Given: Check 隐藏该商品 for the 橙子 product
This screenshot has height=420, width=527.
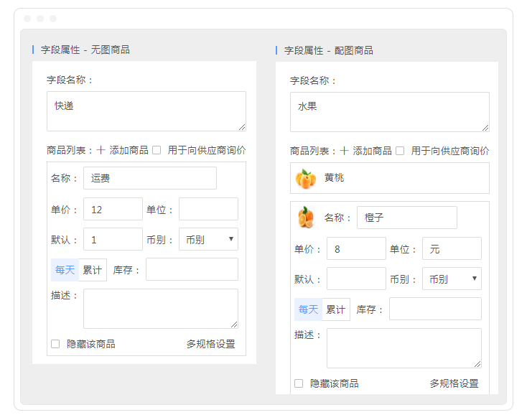Looking at the screenshot, I should pos(299,383).
